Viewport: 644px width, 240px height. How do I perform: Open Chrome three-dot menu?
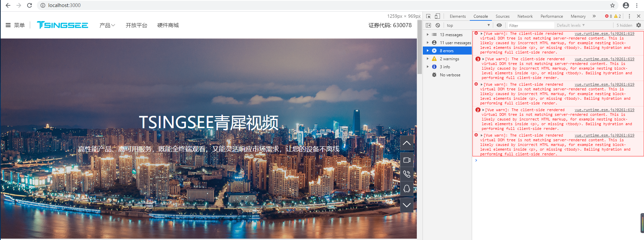coord(637,5)
